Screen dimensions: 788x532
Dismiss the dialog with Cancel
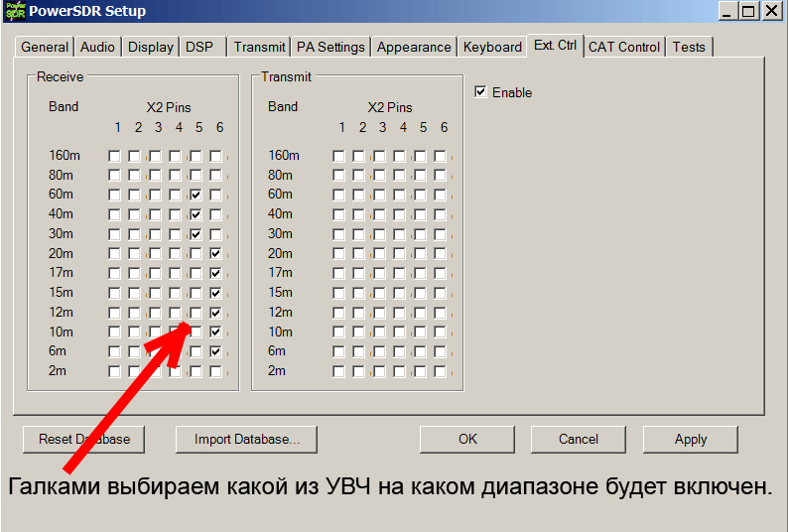pos(579,439)
